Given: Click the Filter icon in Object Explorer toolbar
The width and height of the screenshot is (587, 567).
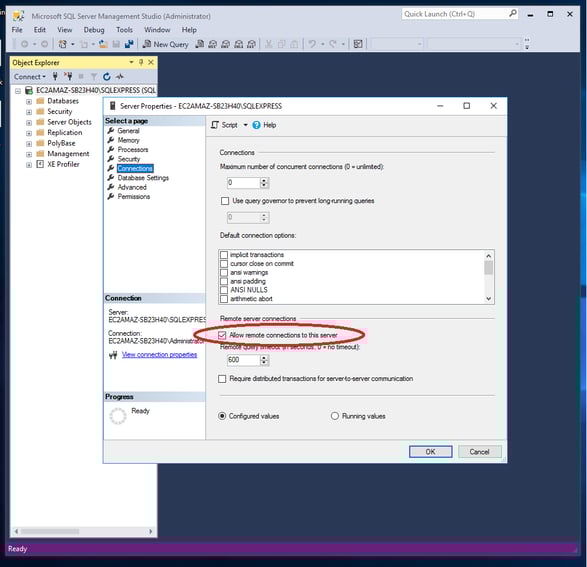Looking at the screenshot, I should click(94, 77).
